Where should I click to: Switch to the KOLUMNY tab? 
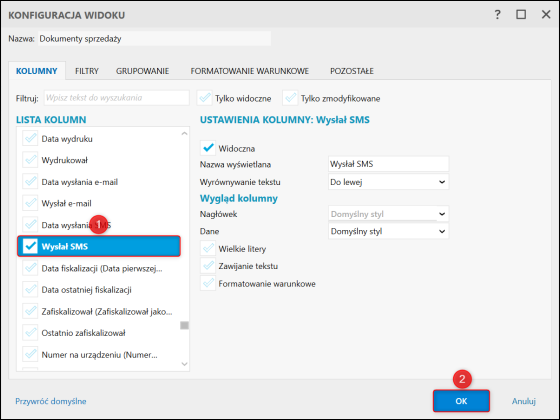(x=37, y=71)
